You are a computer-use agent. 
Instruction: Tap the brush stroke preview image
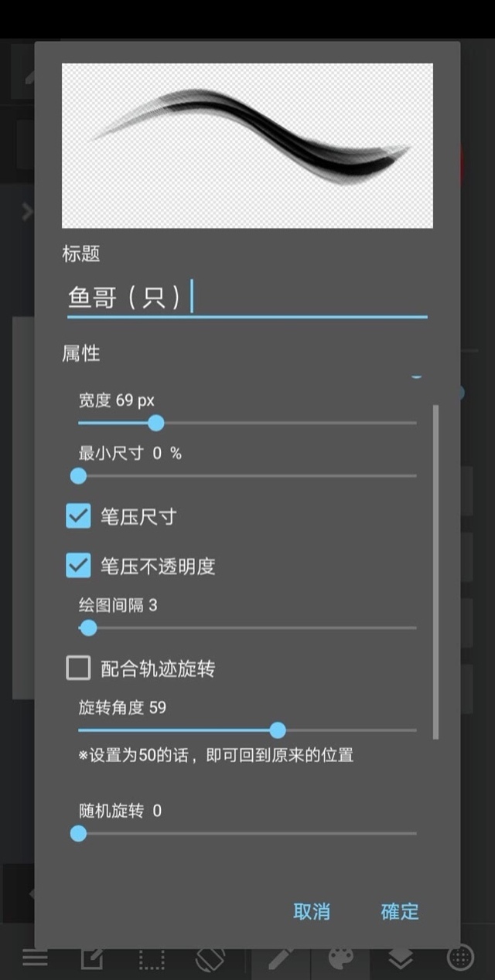pos(247,145)
